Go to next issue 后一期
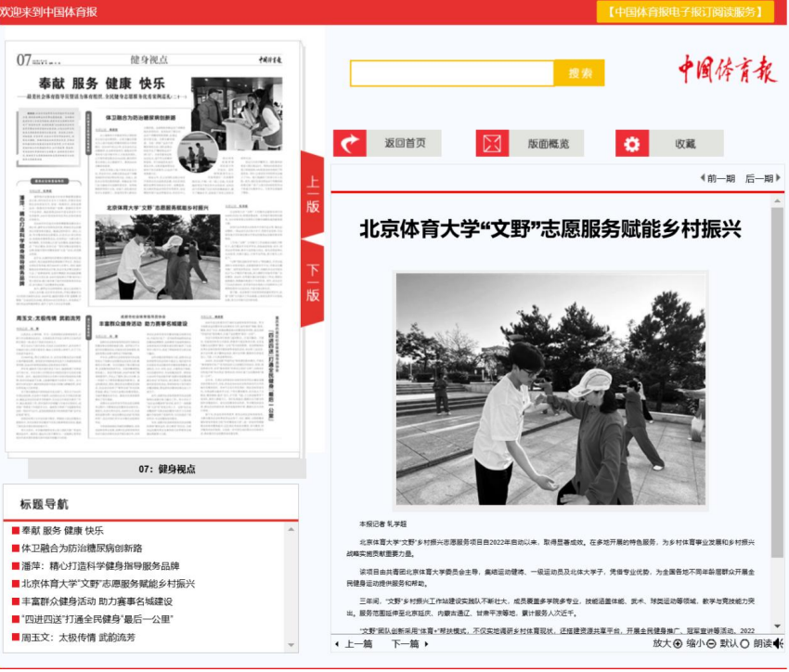Screen dimensions: 789x672 tap(758, 178)
